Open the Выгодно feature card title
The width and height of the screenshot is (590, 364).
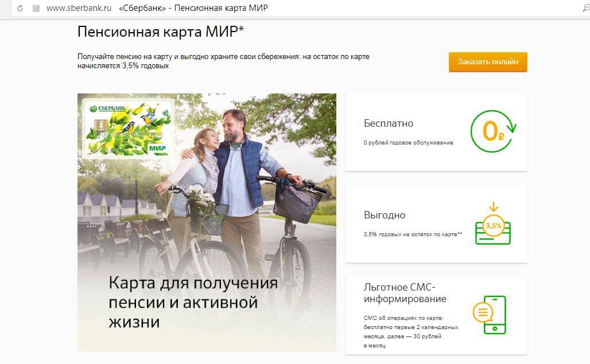pos(385,215)
